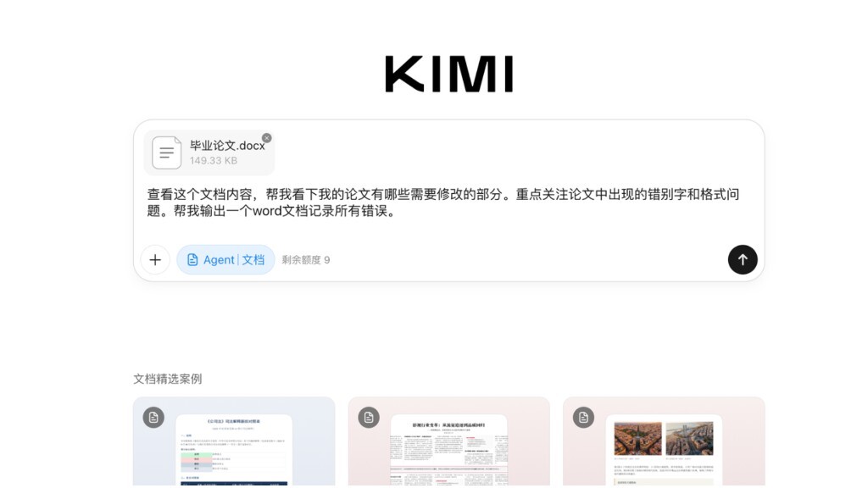Click the 剩余额度 9 quota text
Screen dimensions: 868x488
coord(306,260)
